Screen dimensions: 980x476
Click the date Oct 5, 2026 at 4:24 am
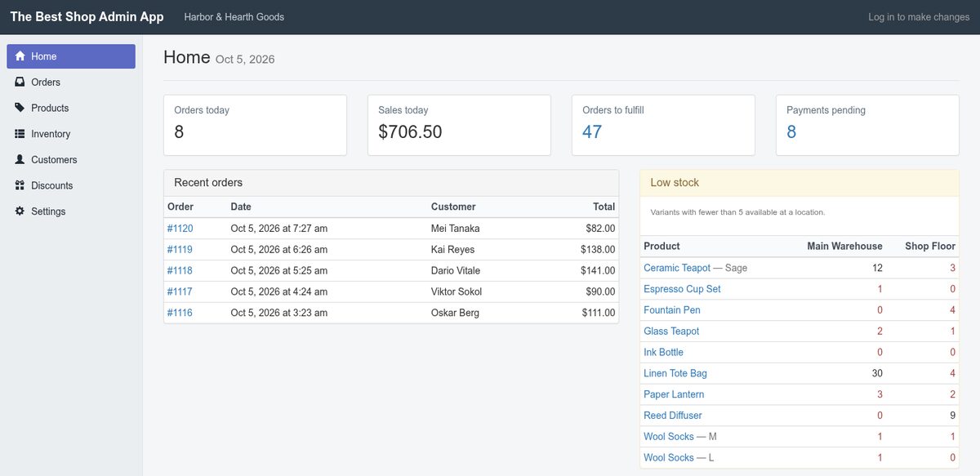(x=279, y=291)
